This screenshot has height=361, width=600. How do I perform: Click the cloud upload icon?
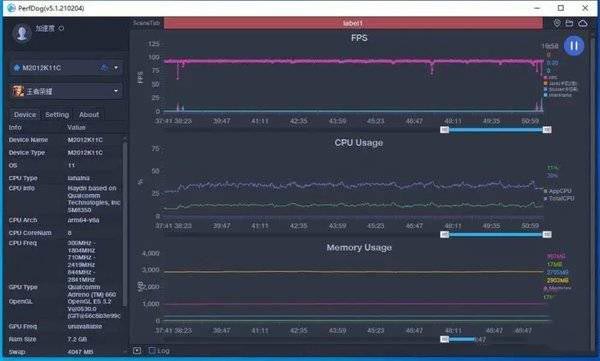(583, 23)
